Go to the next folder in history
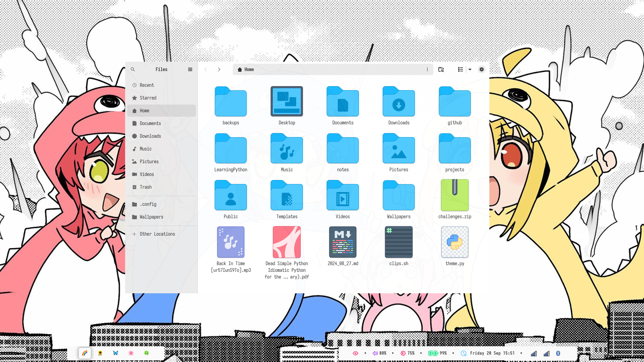644x362 pixels. pyautogui.click(x=219, y=69)
